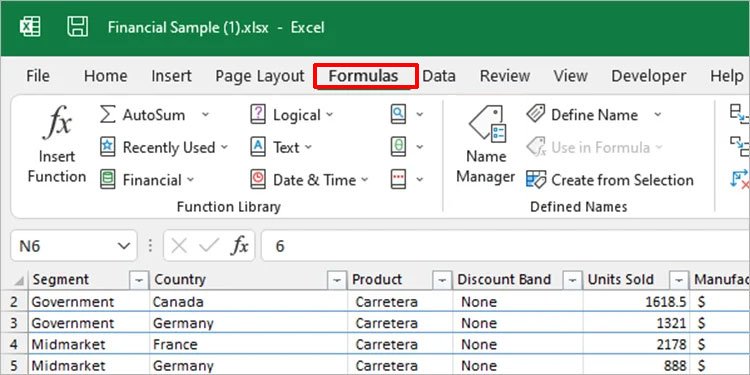750x375 pixels.
Task: Click the fx button beside formula bar
Action: point(240,246)
